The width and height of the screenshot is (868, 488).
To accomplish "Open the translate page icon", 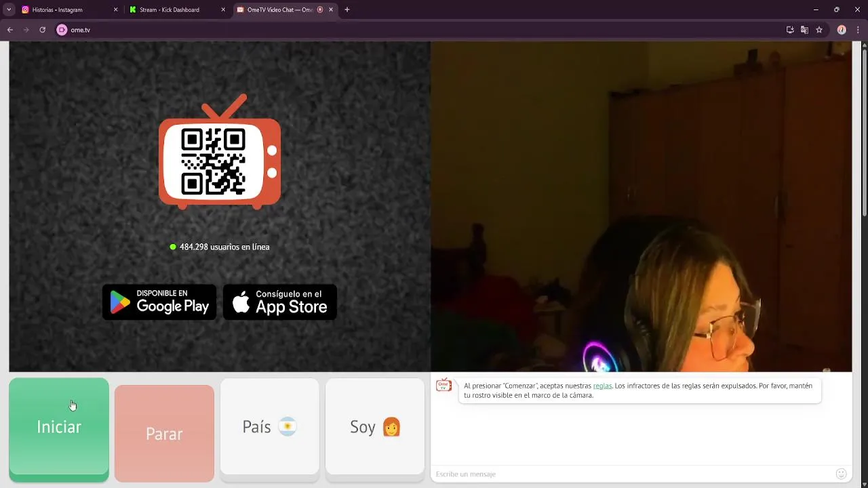I will (x=804, y=30).
